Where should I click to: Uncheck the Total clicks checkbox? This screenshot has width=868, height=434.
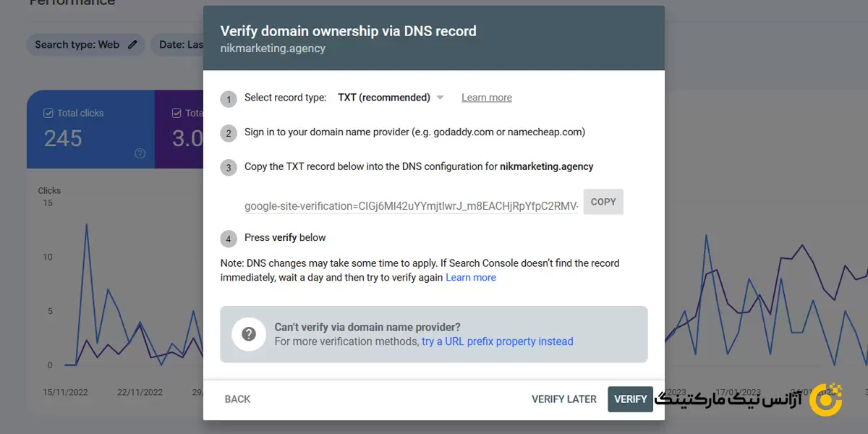[48, 114]
